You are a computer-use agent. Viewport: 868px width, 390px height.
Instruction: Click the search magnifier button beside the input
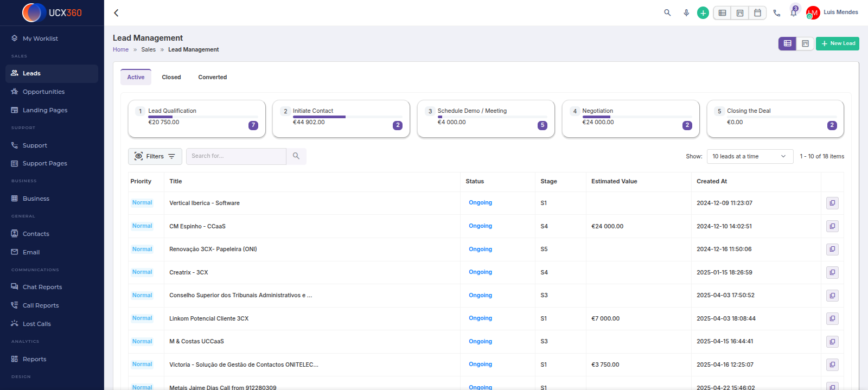[296, 156]
